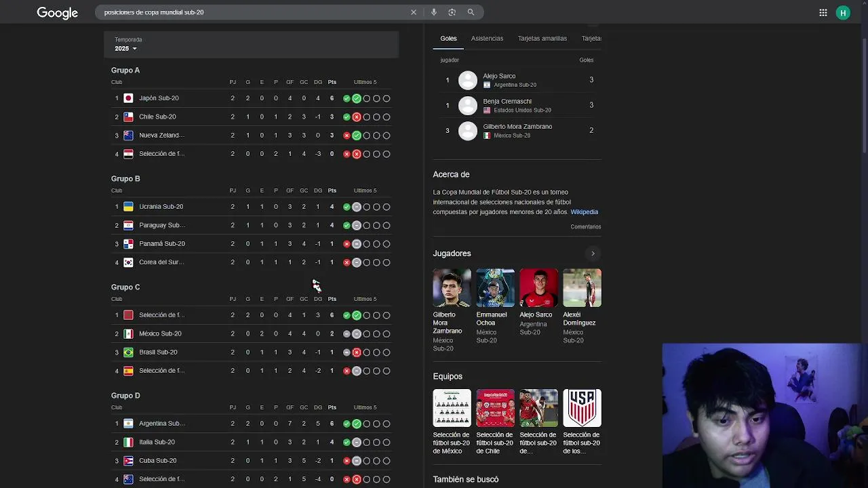Open the Wikipedia link
This screenshot has height=488, width=868.
(584, 212)
